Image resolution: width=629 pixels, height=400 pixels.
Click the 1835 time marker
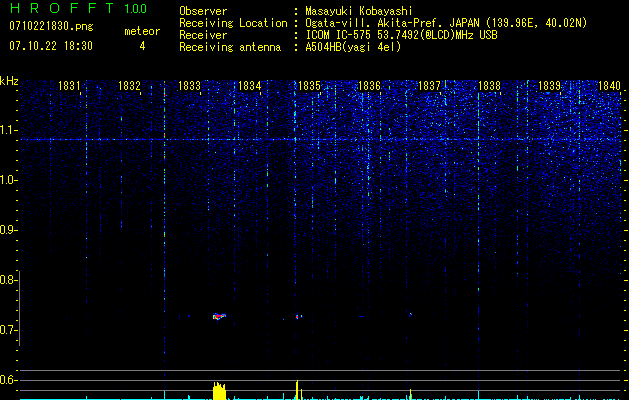(309, 86)
